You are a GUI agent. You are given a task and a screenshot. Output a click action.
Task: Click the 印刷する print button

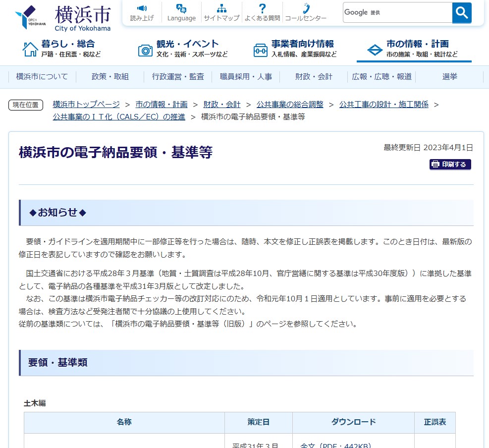coord(450,165)
